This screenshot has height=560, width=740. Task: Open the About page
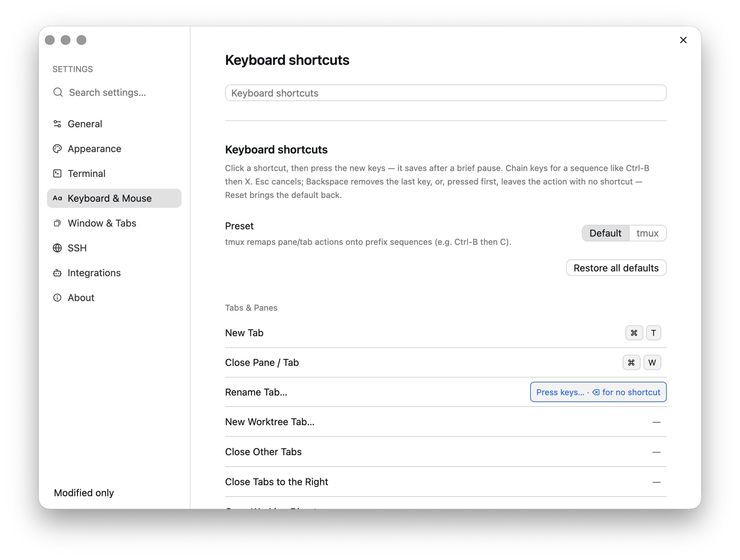[114, 298]
